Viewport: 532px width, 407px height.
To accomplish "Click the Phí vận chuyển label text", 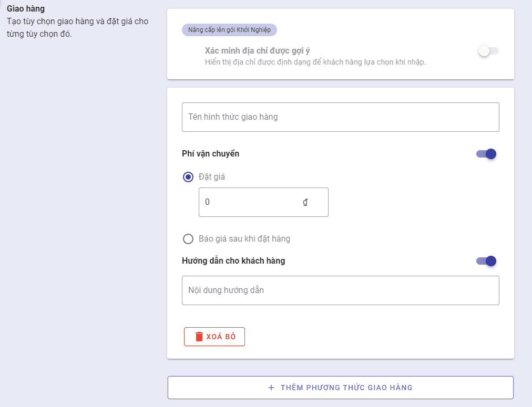I will tap(210, 154).
